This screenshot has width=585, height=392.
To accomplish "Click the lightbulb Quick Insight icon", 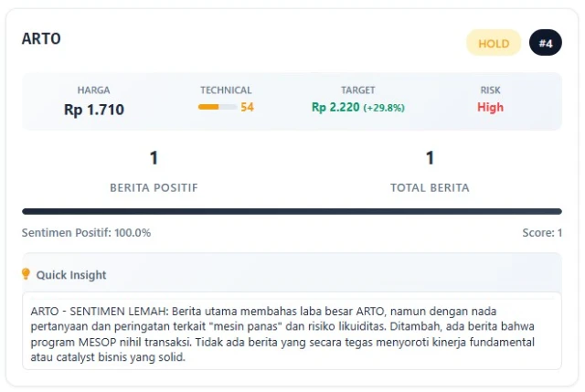I will (x=27, y=274).
